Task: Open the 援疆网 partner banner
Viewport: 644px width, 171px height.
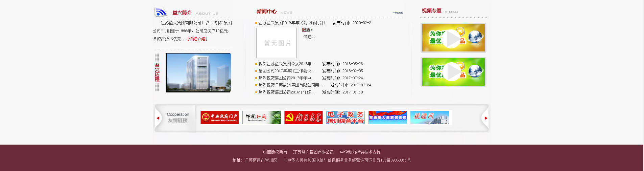Action: tap(429, 117)
